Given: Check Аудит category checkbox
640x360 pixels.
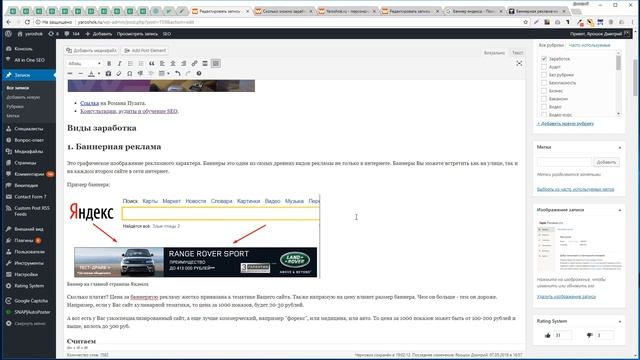Looking at the screenshot, I should pos(544,67).
